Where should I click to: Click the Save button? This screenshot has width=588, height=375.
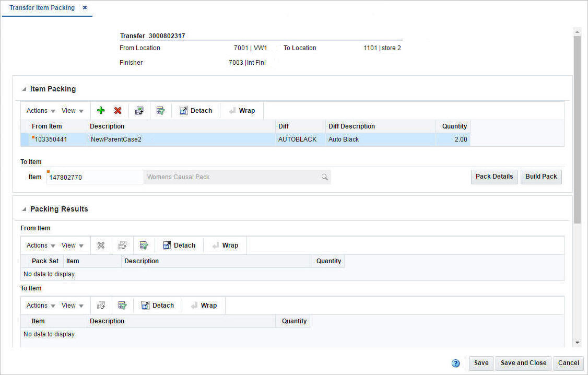coord(481,363)
